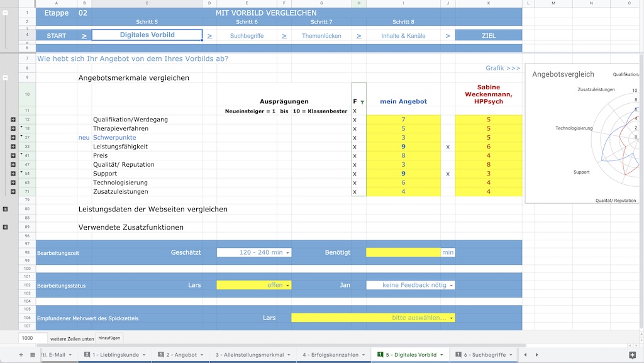The image size is (644, 363).
Task: Click the yellow Benötigt minutes field
Action: 403,252
